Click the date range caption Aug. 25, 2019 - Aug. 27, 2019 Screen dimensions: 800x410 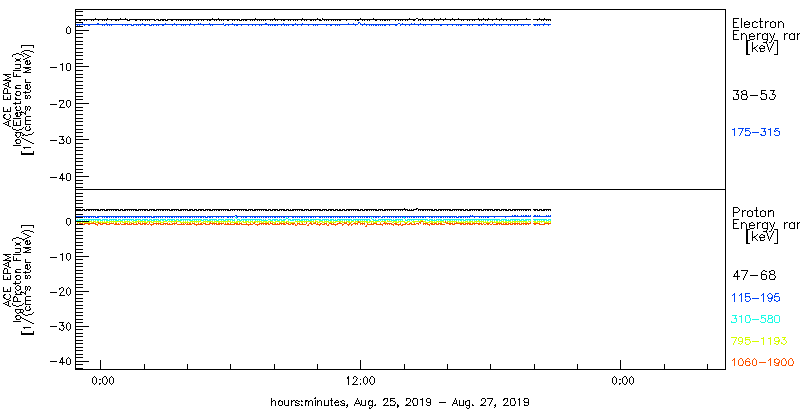[x=441, y=402]
